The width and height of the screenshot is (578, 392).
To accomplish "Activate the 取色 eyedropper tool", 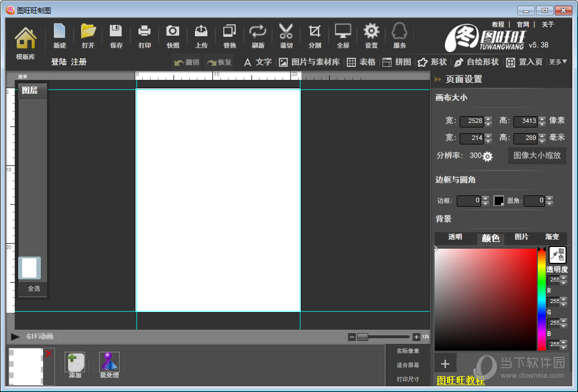I will tap(558, 254).
